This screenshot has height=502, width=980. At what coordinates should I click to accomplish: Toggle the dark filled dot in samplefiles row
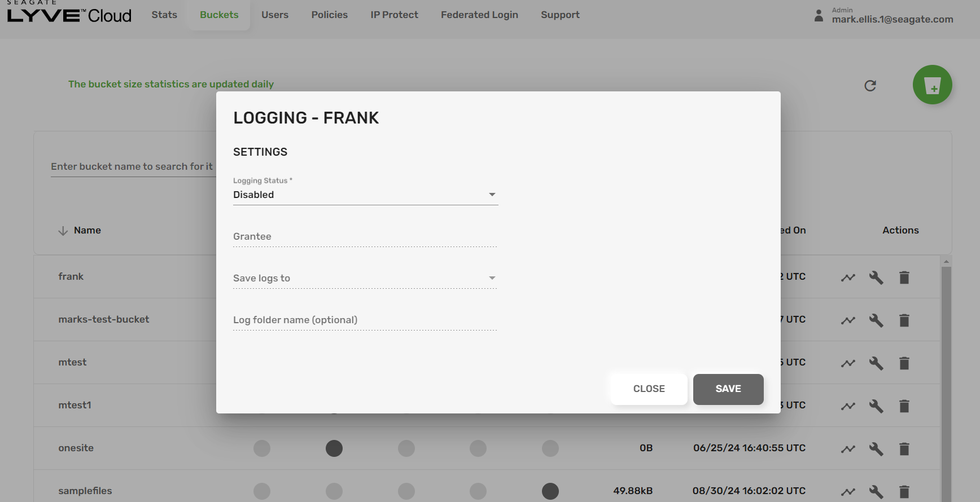[550, 491]
